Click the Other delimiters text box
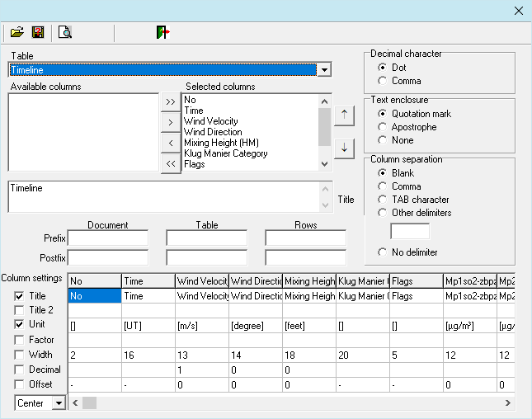This screenshot has width=532, height=419. click(x=410, y=231)
